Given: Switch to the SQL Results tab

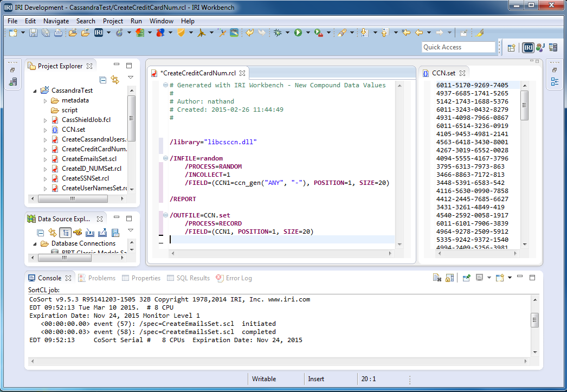Looking at the screenshot, I should (x=189, y=278).
